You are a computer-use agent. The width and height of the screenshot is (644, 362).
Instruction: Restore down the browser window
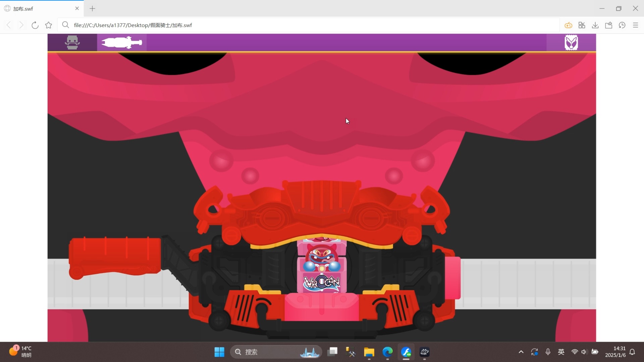(619, 8)
